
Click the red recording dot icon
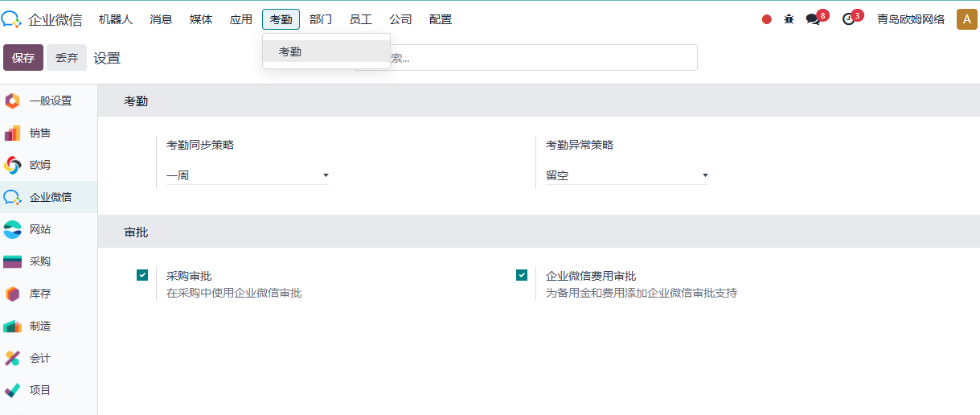point(767,19)
